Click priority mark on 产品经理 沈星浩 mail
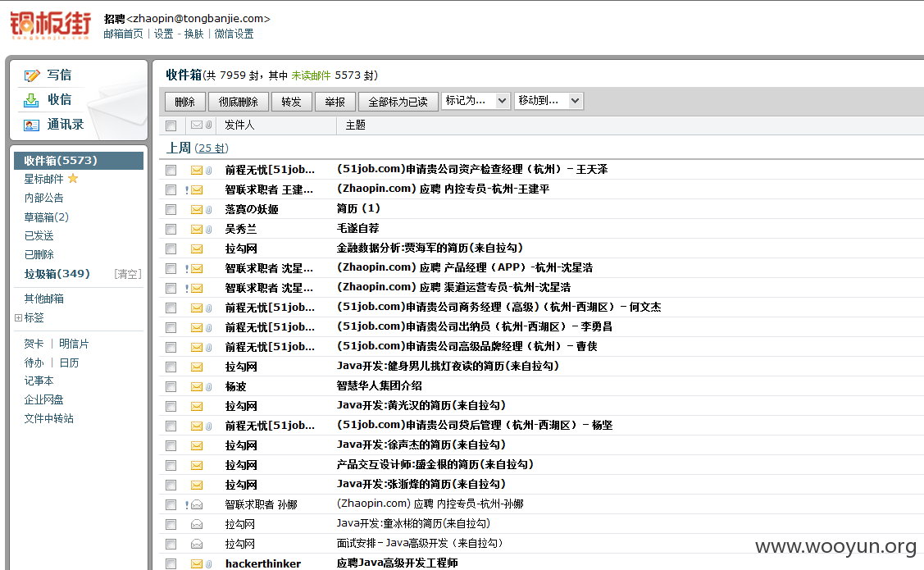This screenshot has height=570, width=924. (187, 269)
